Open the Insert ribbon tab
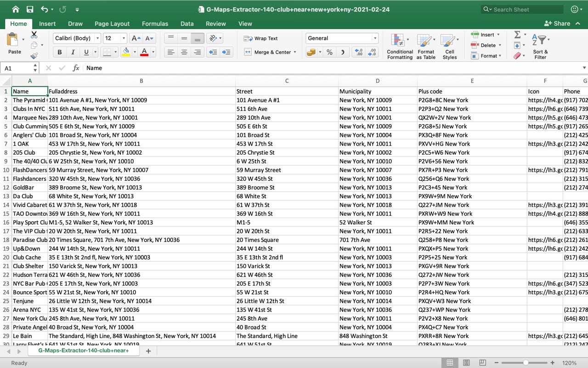 point(47,23)
